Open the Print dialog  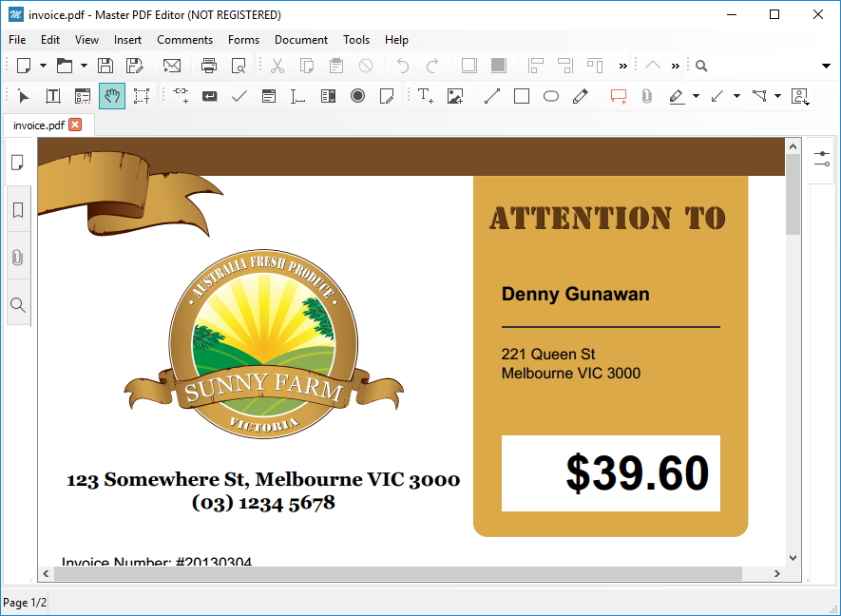pyautogui.click(x=209, y=65)
